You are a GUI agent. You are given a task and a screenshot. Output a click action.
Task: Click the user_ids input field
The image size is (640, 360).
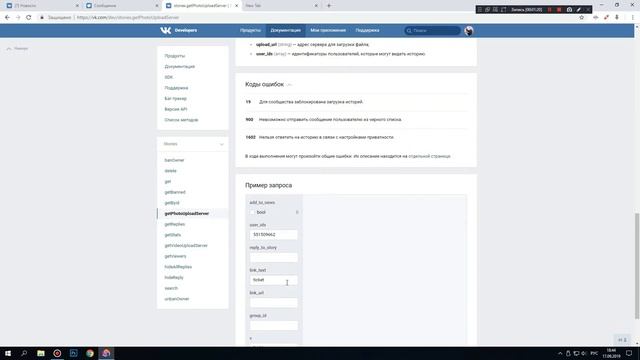pyautogui.click(x=273, y=235)
